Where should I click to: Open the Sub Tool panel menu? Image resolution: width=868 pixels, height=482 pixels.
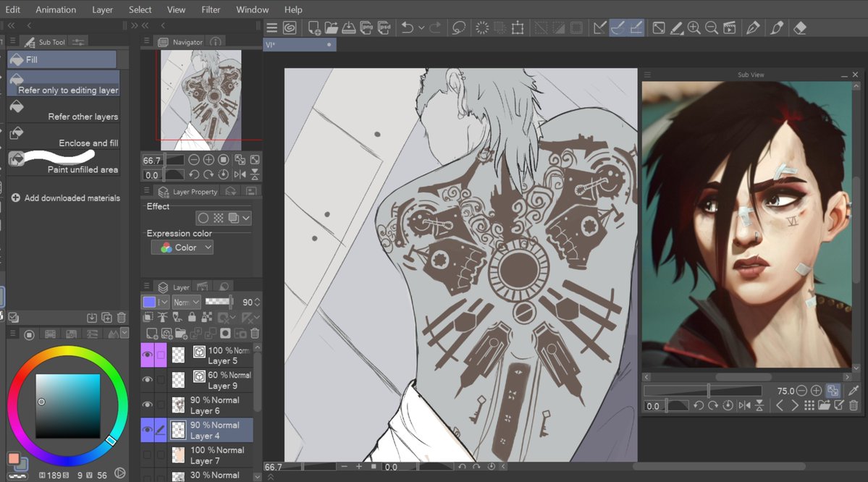(12, 41)
